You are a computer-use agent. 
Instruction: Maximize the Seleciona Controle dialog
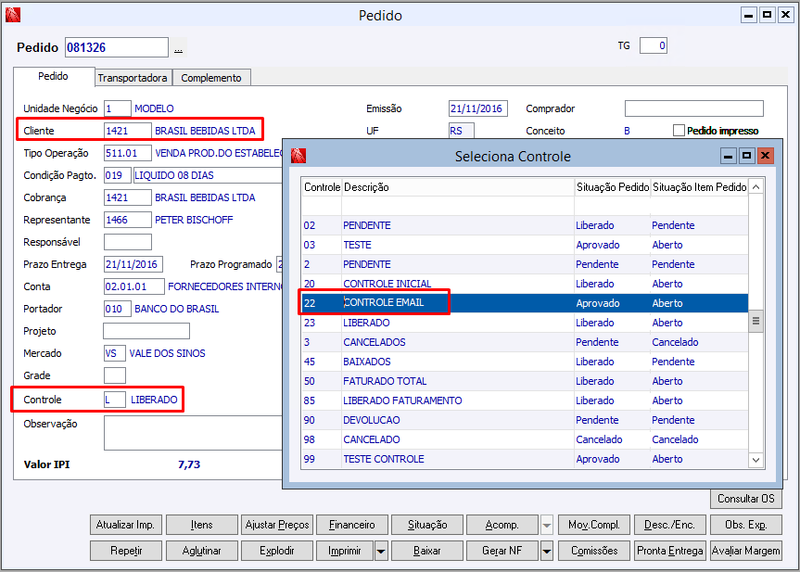(746, 155)
